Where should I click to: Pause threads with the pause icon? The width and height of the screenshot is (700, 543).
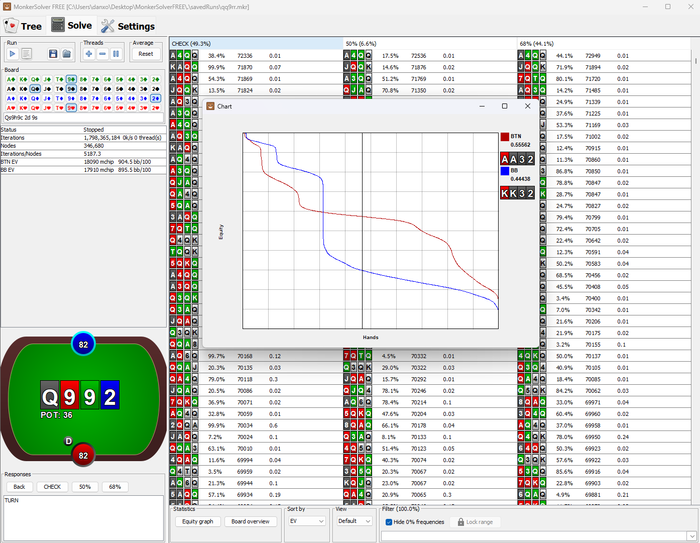click(116, 54)
